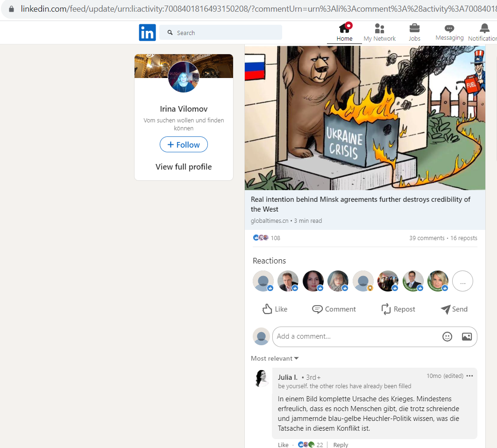Click your avatar beside the comment box

pyautogui.click(x=261, y=336)
